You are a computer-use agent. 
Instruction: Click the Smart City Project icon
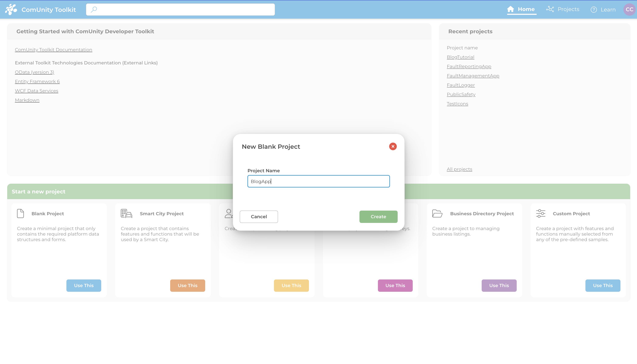coord(126,214)
